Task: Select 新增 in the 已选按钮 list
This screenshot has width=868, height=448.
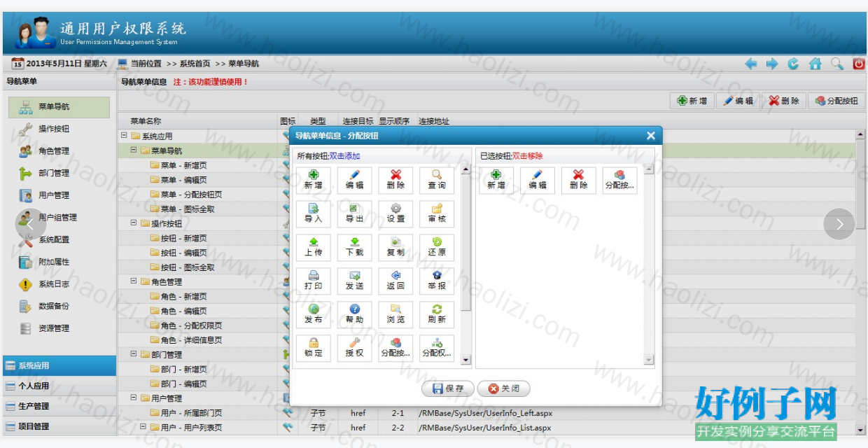Action: point(496,180)
